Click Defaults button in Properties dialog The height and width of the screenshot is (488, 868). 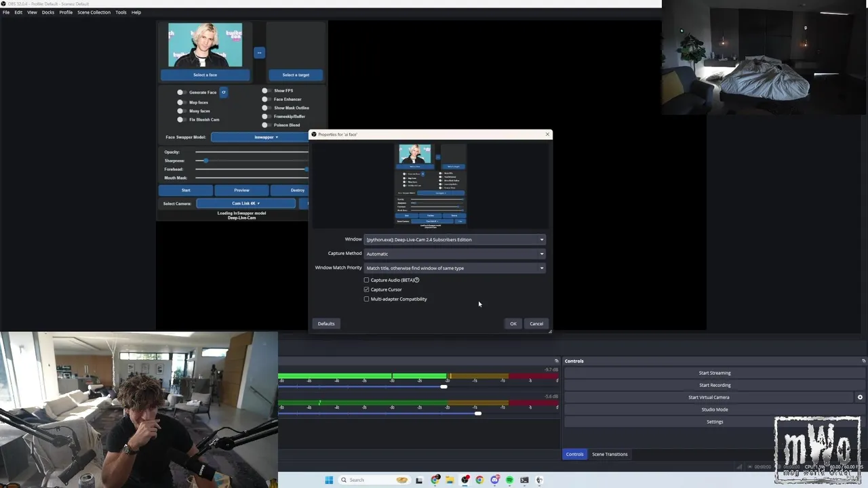(x=326, y=323)
